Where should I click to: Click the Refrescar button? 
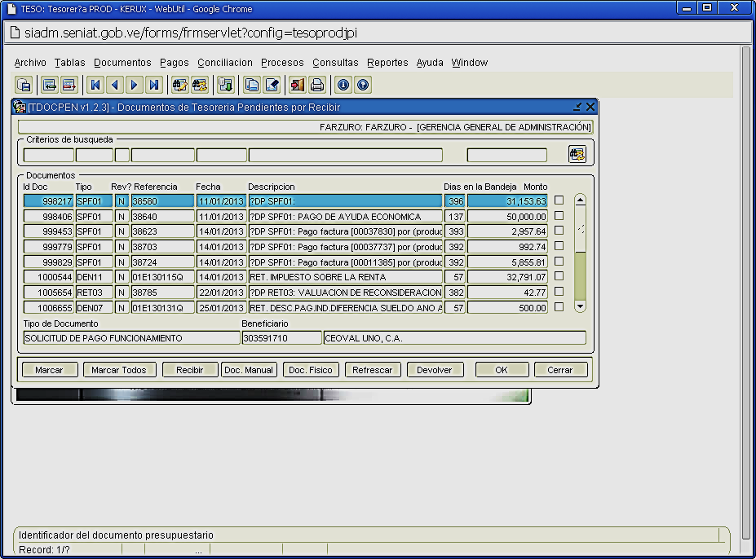pos(372,370)
